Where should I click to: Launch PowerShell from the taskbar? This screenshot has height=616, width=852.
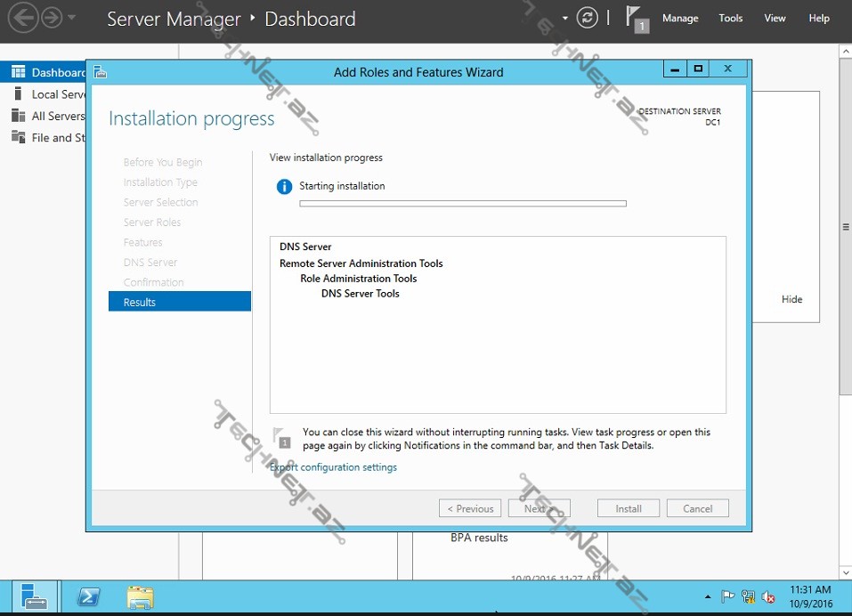pyautogui.click(x=88, y=596)
